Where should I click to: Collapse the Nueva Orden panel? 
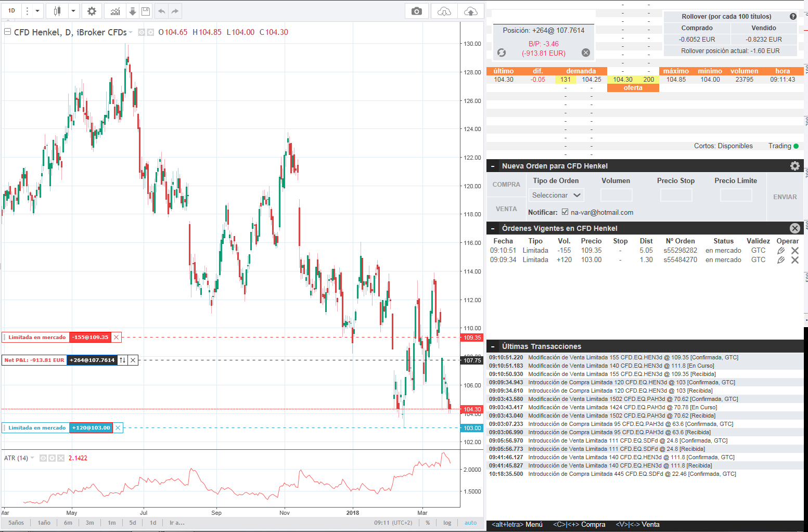click(493, 166)
